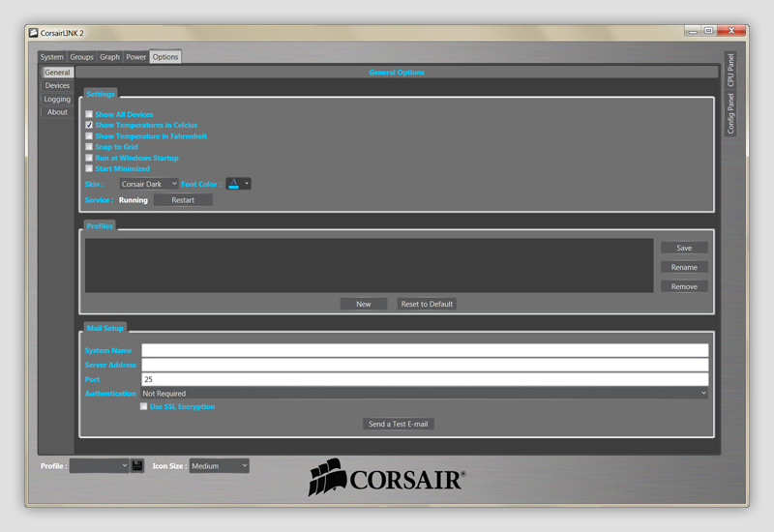Select General in the options sidebar
The height and width of the screenshot is (532, 774).
coord(57,73)
